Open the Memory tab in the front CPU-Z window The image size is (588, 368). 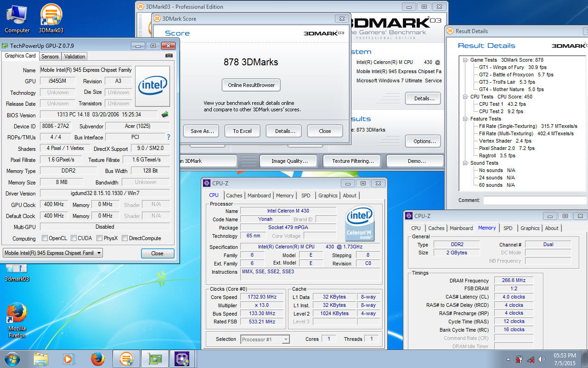click(285, 195)
